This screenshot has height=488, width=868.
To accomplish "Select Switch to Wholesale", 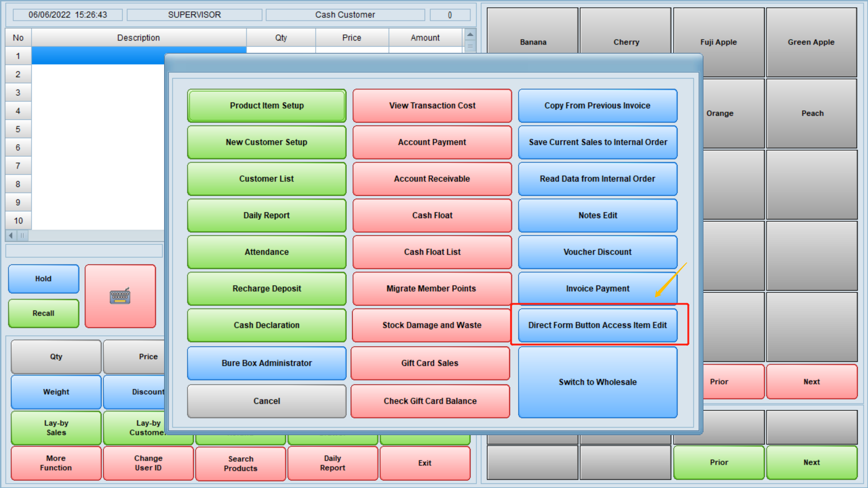I will point(598,382).
